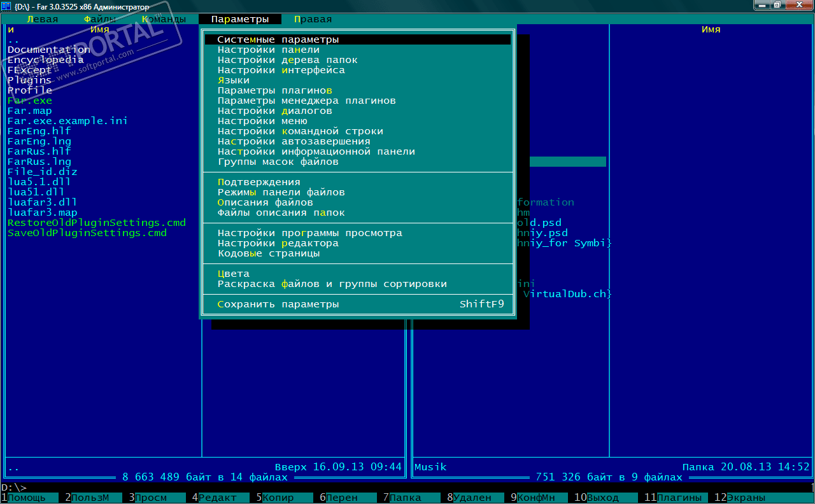Open the Команды menu
Screen dimensions: 815x504
pyautogui.click(x=164, y=19)
